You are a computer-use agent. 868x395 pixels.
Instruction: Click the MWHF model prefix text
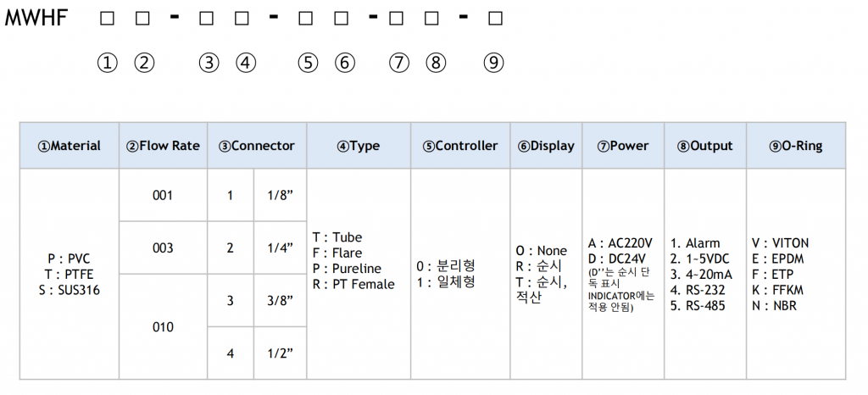click(36, 17)
